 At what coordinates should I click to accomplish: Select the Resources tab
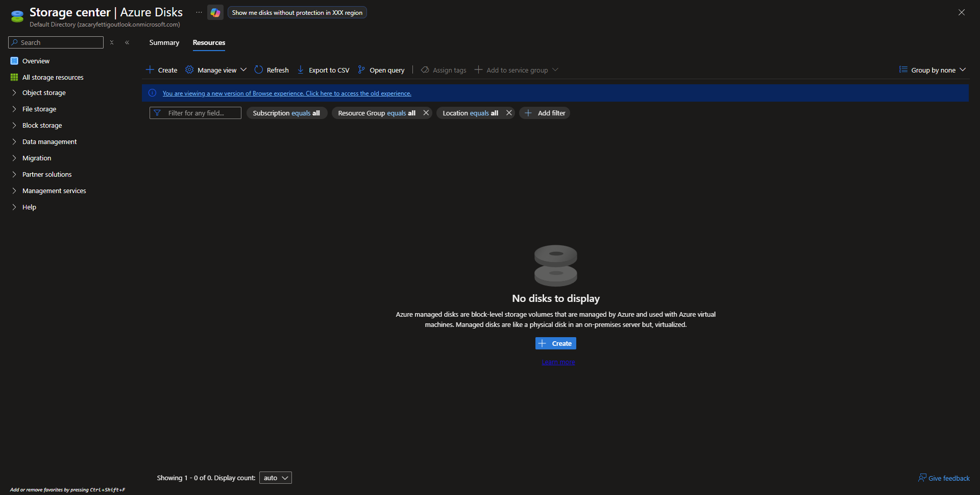click(209, 42)
